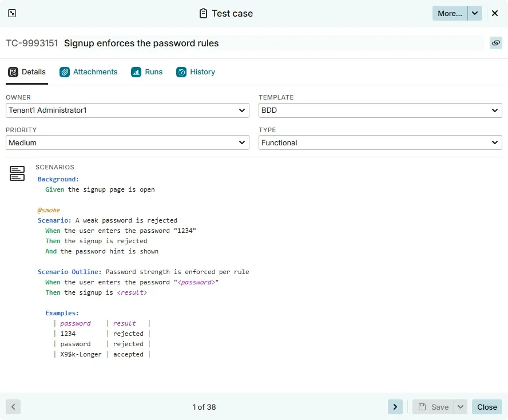Click 'And the password hint is shown'
This screenshot has width=508, height=420.
point(102,251)
